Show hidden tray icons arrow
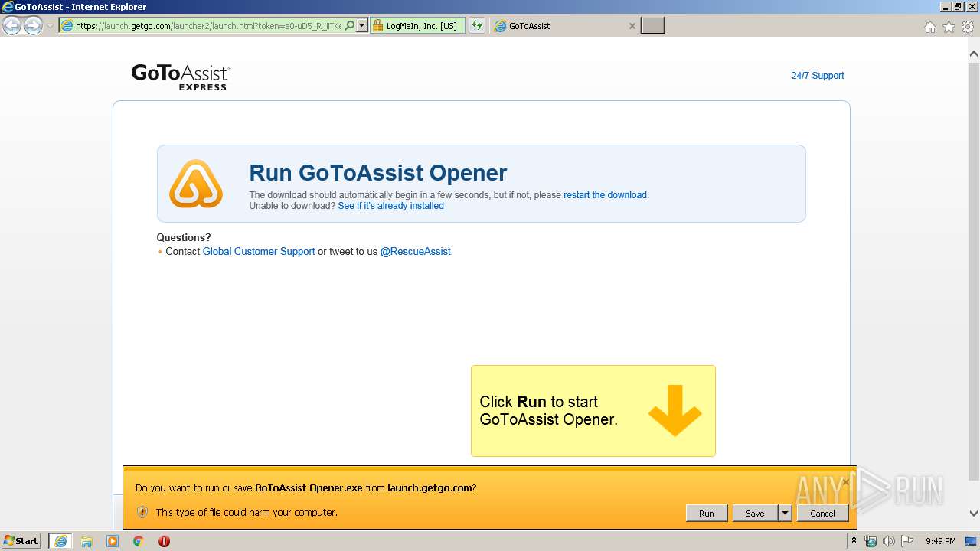Image resolution: width=980 pixels, height=551 pixels. pyautogui.click(x=854, y=541)
